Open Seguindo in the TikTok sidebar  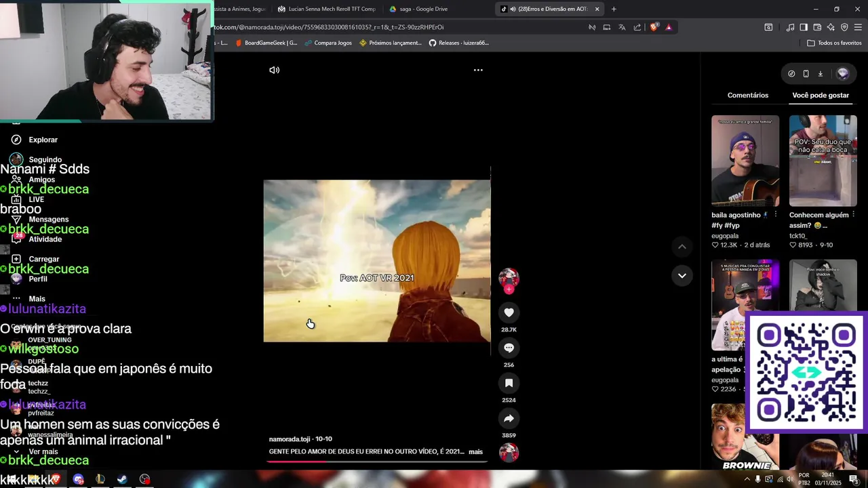[36, 159]
